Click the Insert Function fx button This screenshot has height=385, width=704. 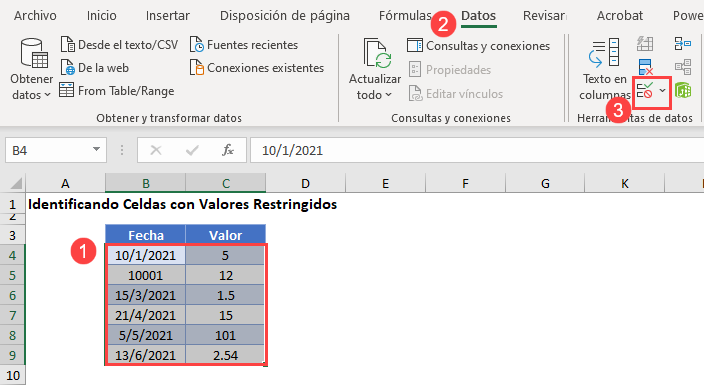click(228, 150)
